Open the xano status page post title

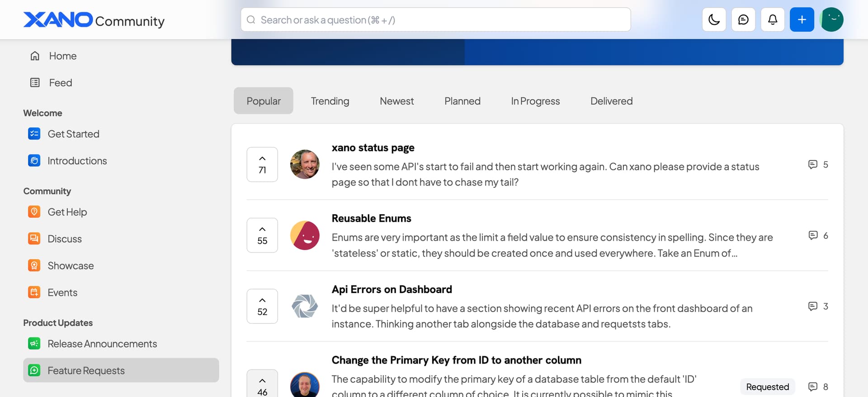[373, 148]
